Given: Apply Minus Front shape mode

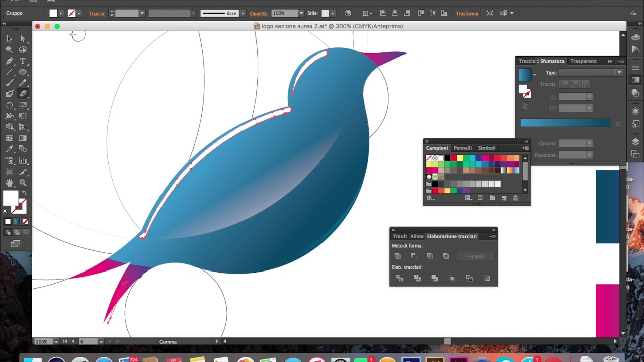Looking at the screenshot, I should (x=414, y=256).
